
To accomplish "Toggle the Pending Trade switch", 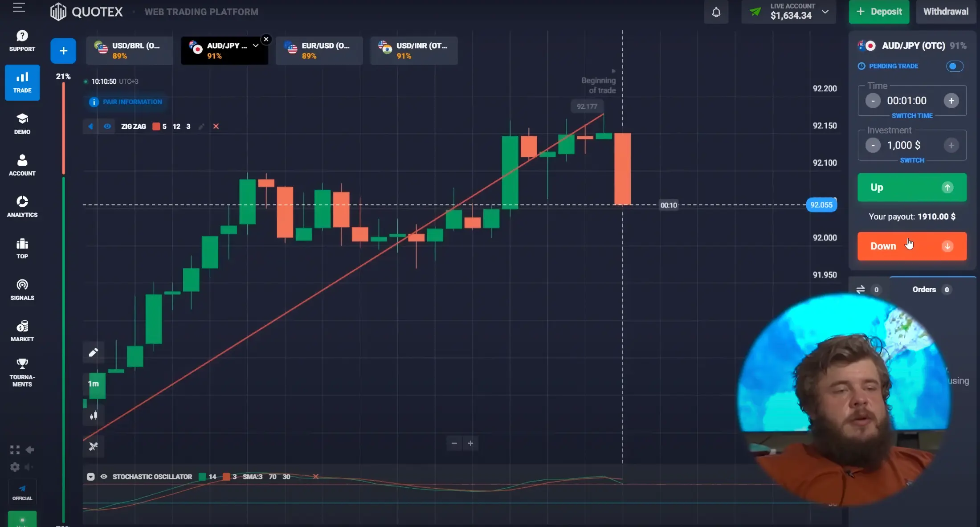I will tap(955, 66).
